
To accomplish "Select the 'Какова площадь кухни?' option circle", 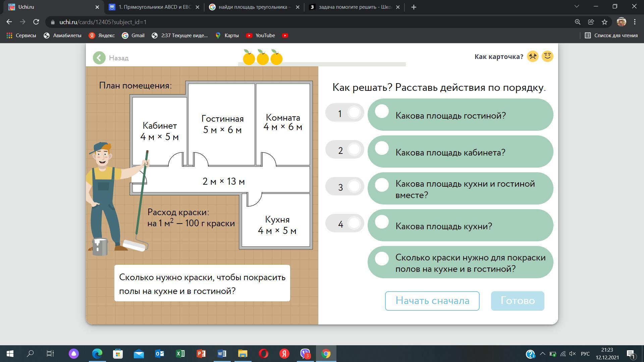I will point(382,222).
